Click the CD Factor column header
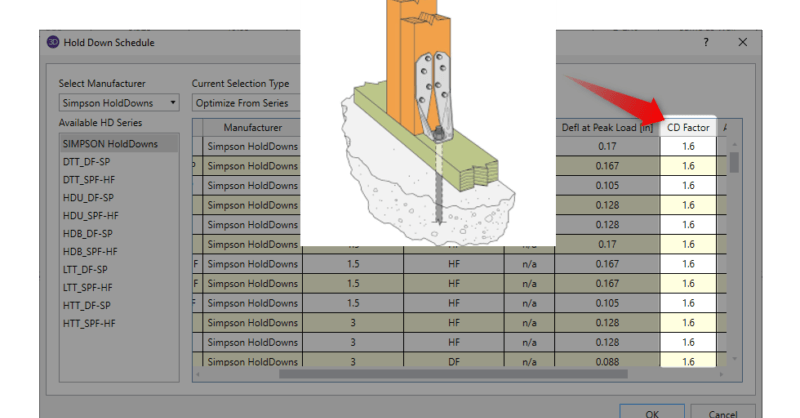800x418 pixels. pos(688,128)
